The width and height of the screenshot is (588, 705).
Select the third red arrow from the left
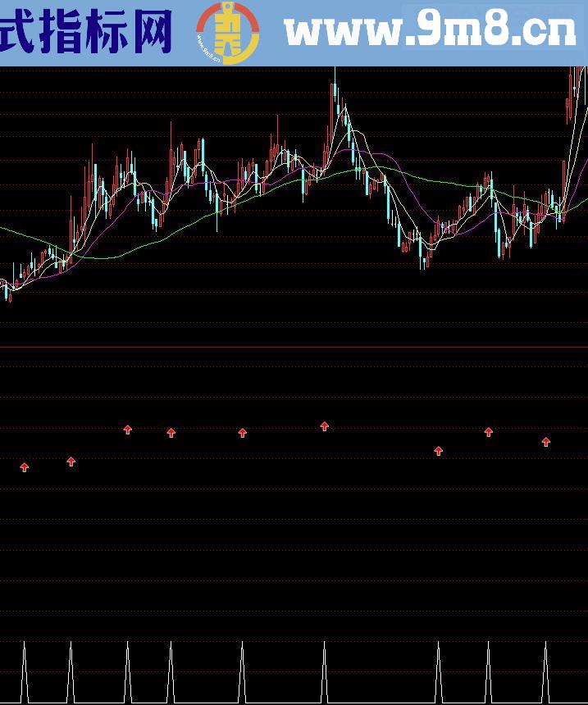click(x=128, y=429)
